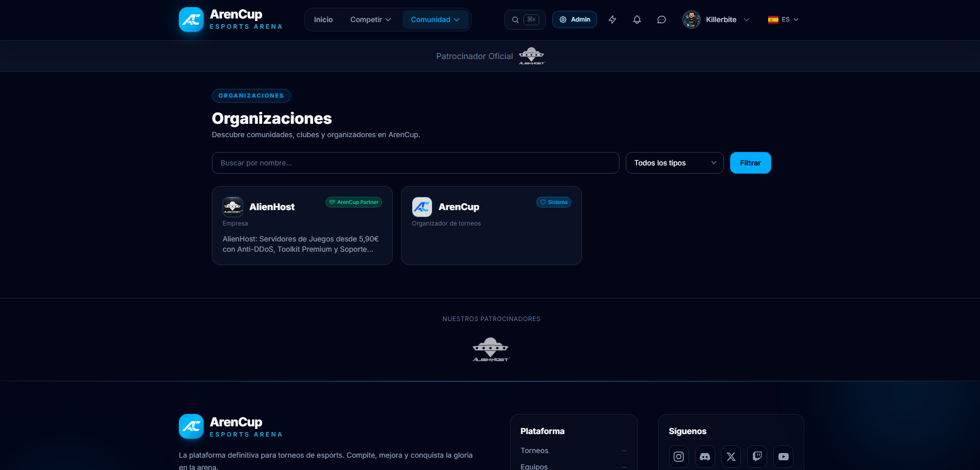
Task: Click the Admin button
Action: coord(575,20)
